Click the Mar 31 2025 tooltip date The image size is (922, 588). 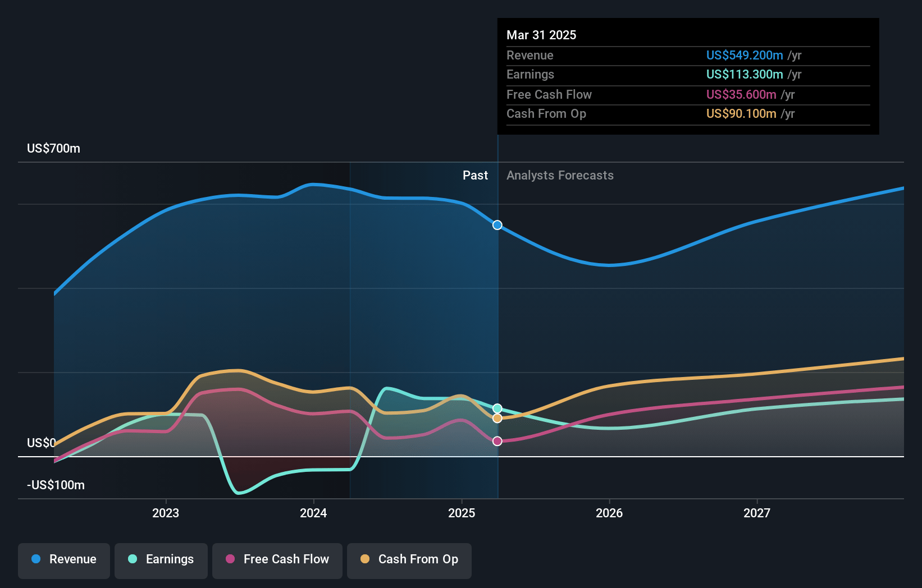541,35
